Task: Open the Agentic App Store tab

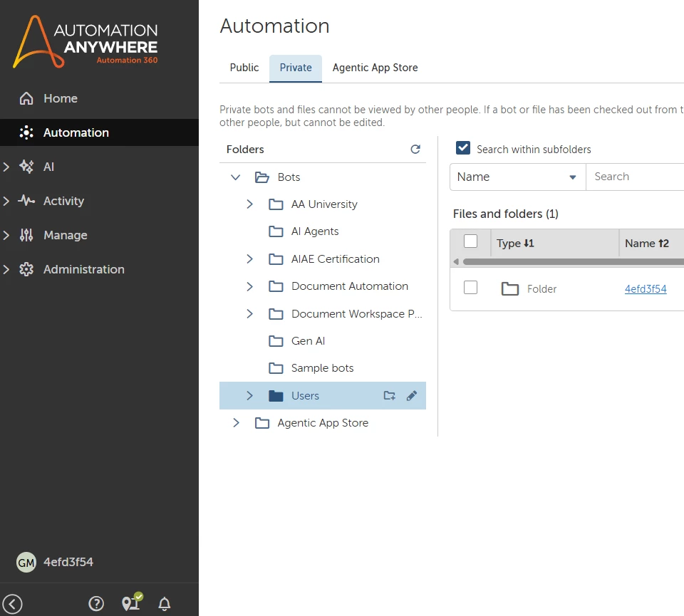Action: coord(375,68)
